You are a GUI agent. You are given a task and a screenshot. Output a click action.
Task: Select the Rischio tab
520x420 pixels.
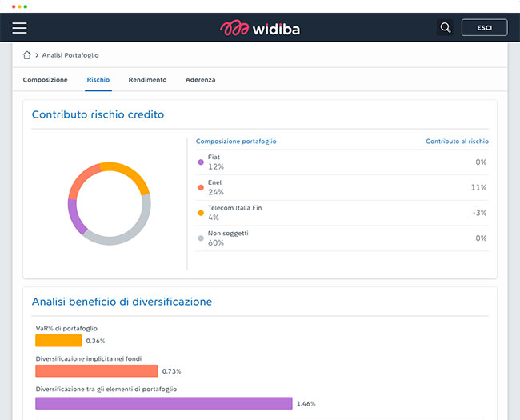click(x=98, y=80)
